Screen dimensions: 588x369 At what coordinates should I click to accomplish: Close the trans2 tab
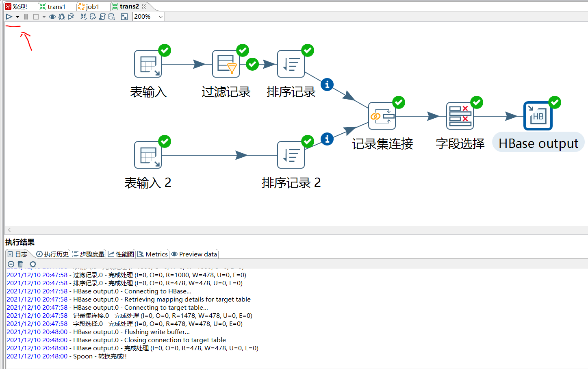[144, 7]
